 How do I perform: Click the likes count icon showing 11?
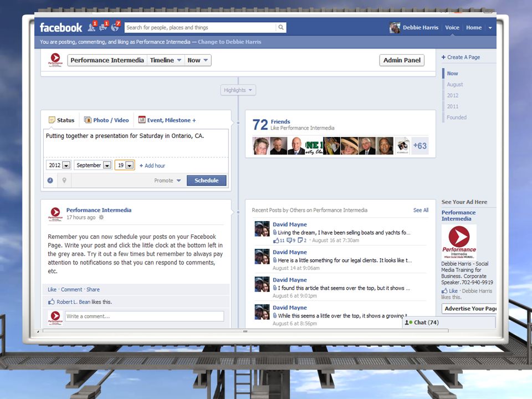(x=276, y=240)
